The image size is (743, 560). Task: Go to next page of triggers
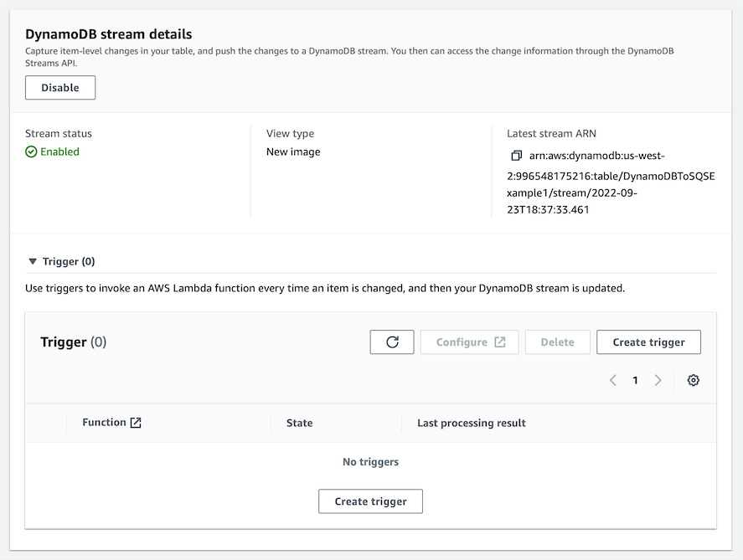pos(658,380)
